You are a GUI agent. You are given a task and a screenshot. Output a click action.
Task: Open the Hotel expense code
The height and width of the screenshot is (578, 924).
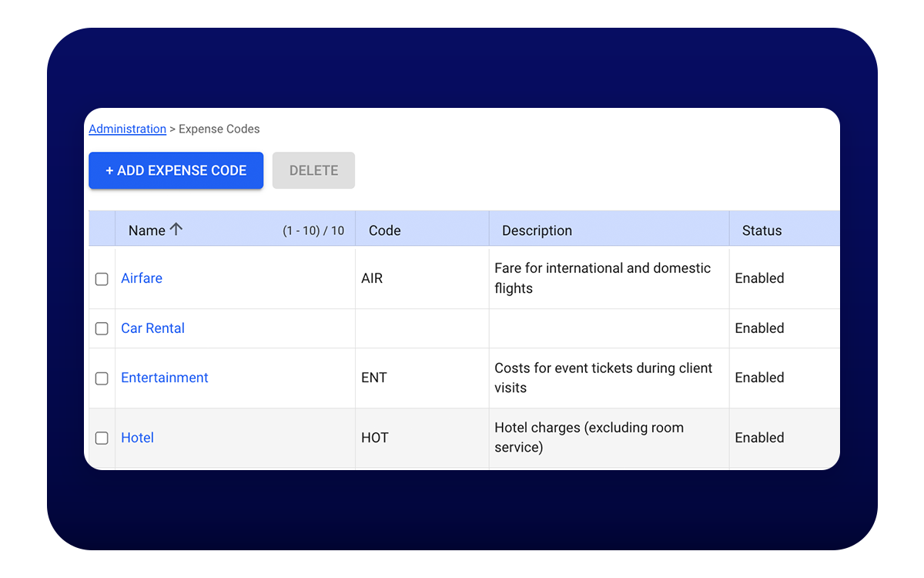pyautogui.click(x=137, y=438)
